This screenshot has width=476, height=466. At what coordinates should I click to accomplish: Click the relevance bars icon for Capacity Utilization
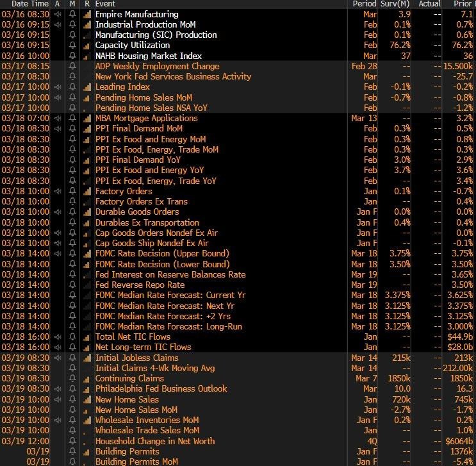(x=87, y=46)
